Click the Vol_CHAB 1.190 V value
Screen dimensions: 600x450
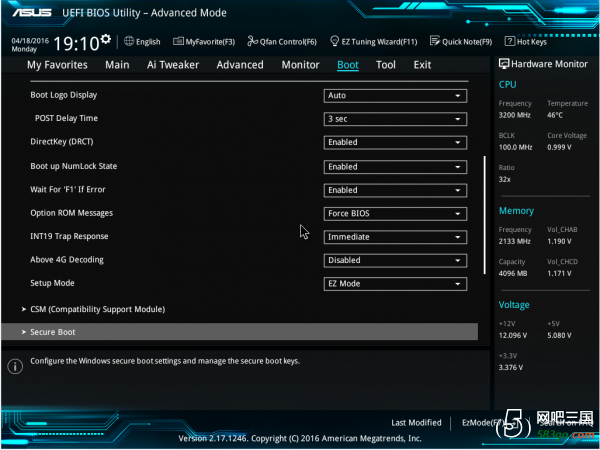559,241
